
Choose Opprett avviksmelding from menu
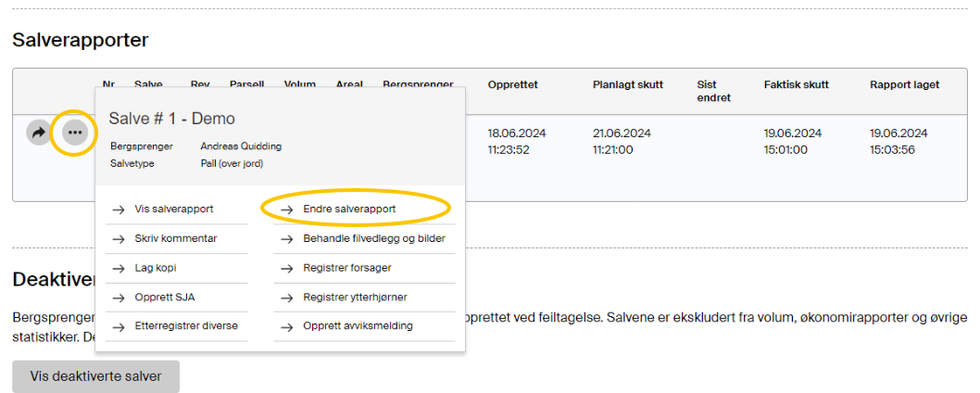(358, 326)
